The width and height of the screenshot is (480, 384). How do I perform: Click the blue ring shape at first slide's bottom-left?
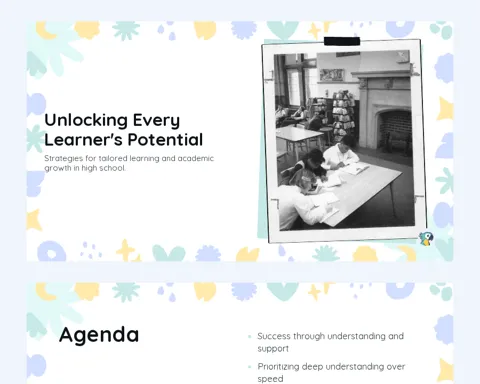[52, 251]
